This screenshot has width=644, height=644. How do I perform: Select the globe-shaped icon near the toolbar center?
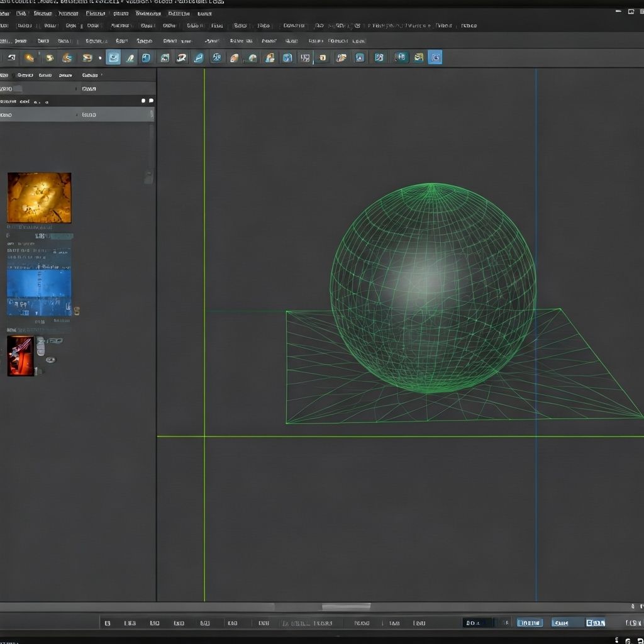[216, 57]
